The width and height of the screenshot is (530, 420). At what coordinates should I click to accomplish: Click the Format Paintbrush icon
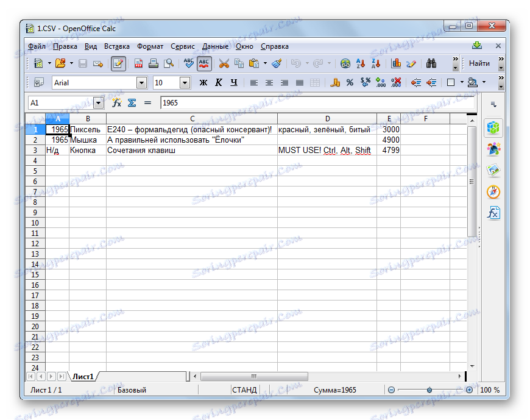click(x=277, y=63)
